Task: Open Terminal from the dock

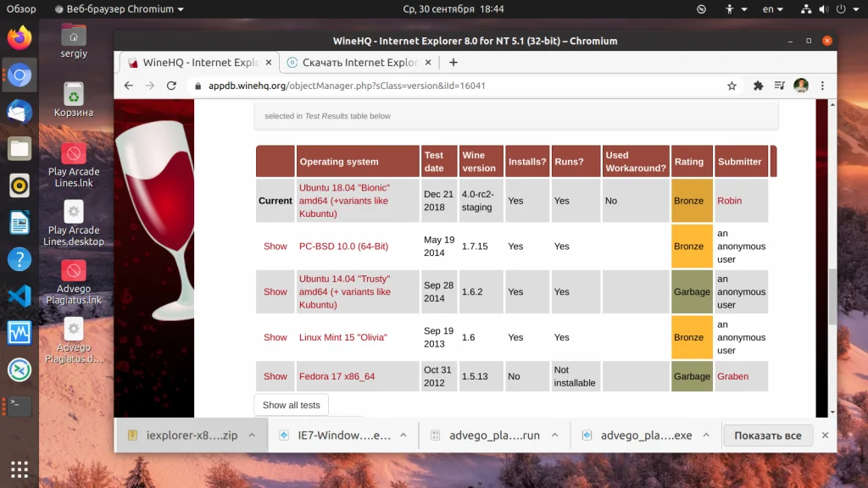Action: click(x=19, y=407)
